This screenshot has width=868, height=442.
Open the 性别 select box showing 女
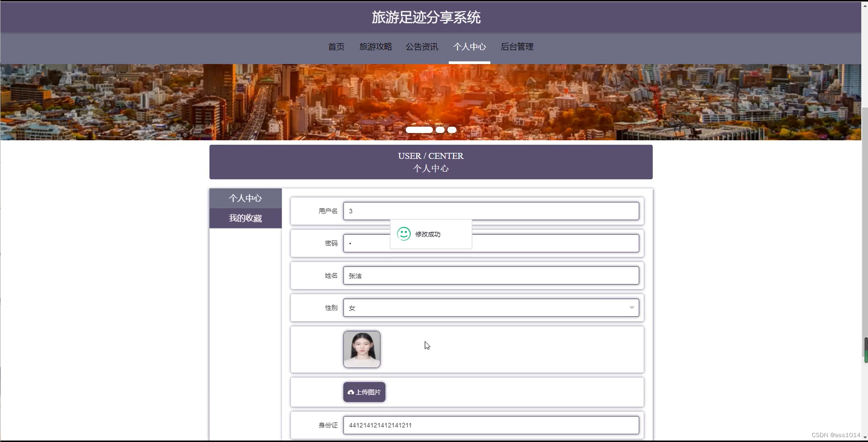(x=491, y=308)
